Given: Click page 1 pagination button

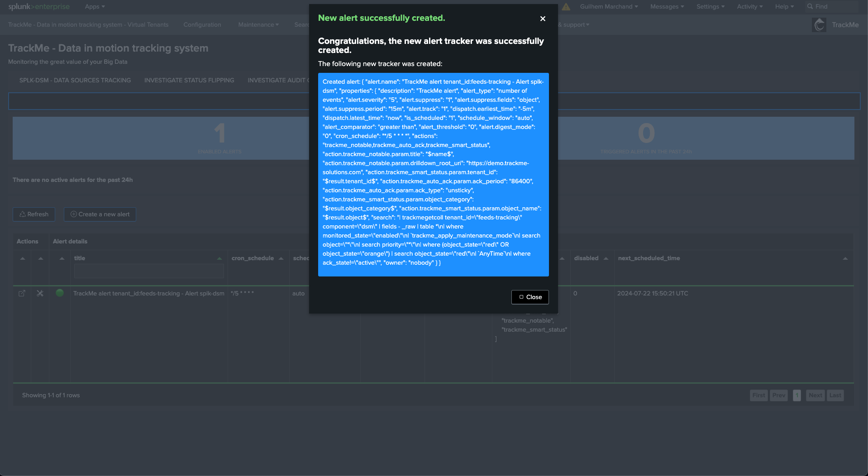Looking at the screenshot, I should click(x=797, y=395).
